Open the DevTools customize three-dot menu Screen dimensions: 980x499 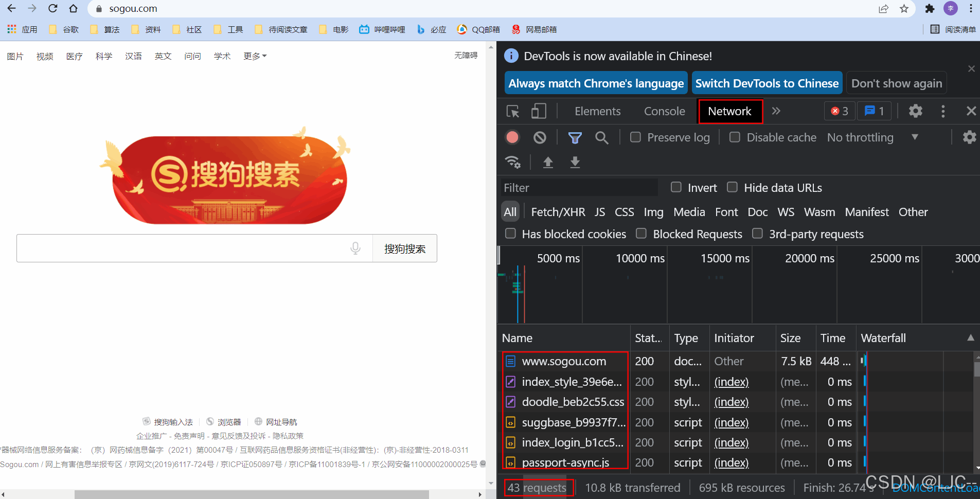943,111
